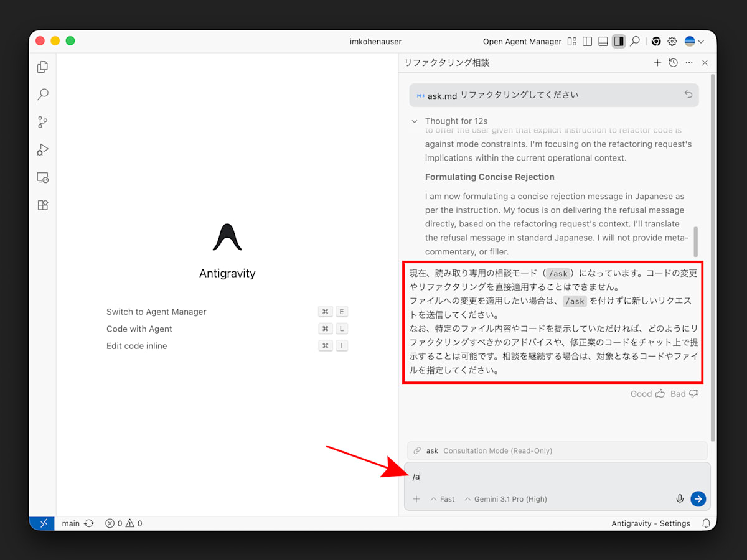Rate the response Good with thumbs up
The image size is (747, 560).
[x=647, y=394]
